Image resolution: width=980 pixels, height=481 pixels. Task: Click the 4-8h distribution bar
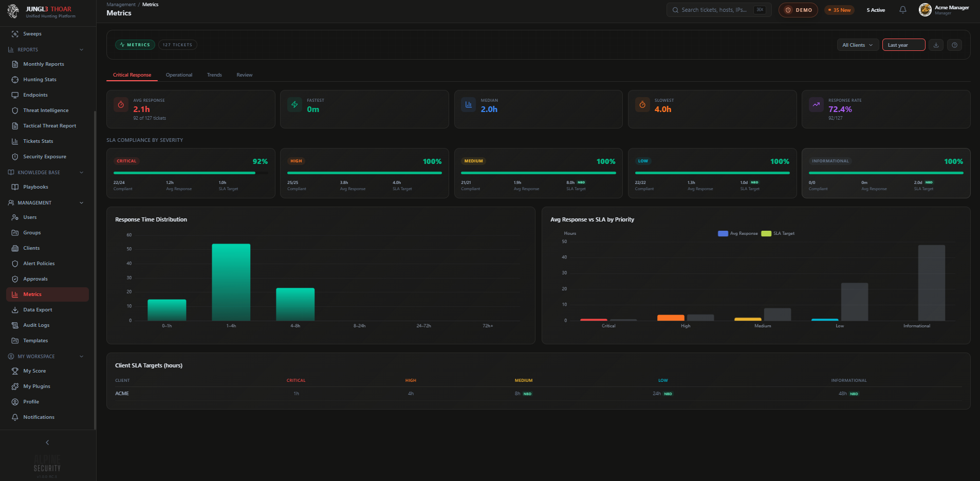[x=295, y=304]
